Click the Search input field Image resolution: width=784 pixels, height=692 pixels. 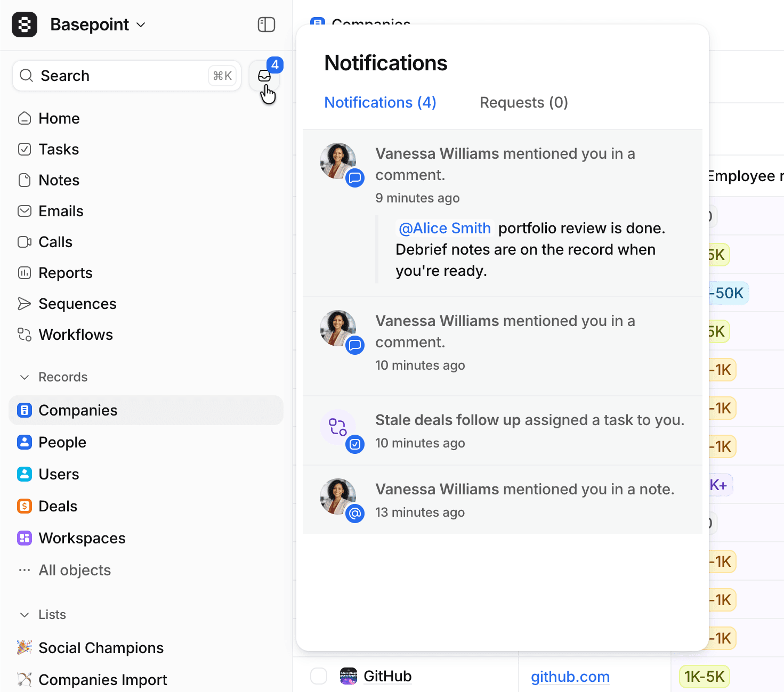click(127, 76)
